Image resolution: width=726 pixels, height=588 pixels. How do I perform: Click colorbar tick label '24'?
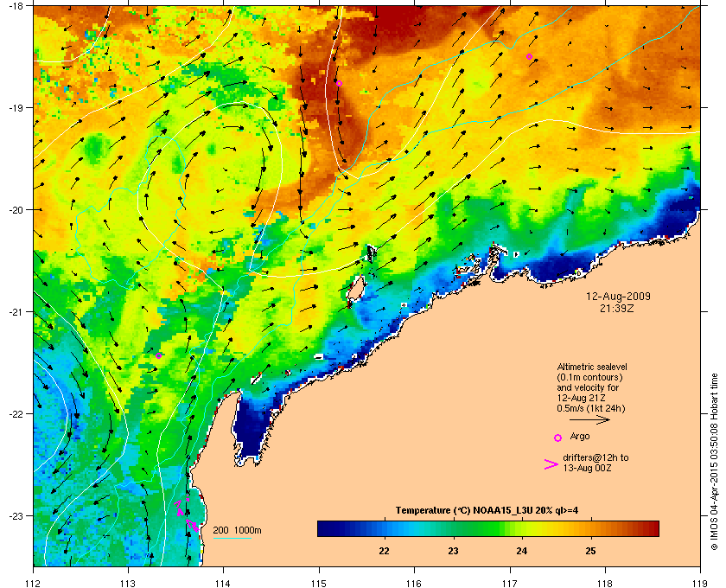521,551
